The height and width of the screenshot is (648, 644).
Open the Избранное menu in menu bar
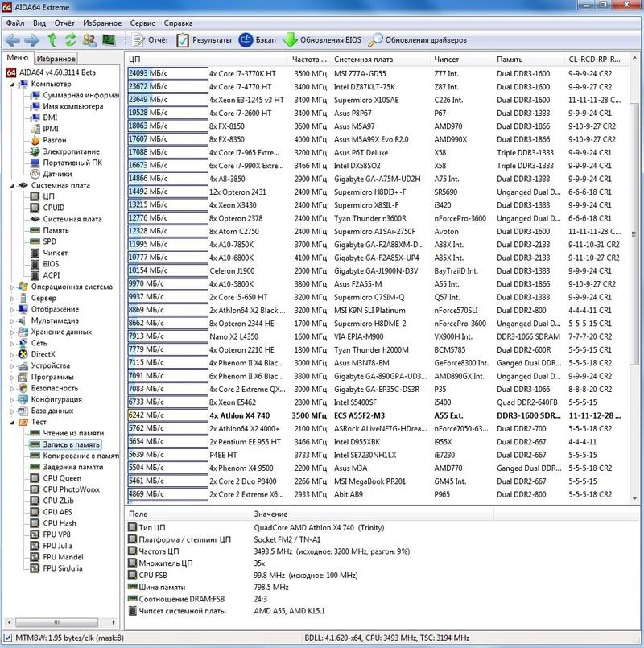point(102,23)
